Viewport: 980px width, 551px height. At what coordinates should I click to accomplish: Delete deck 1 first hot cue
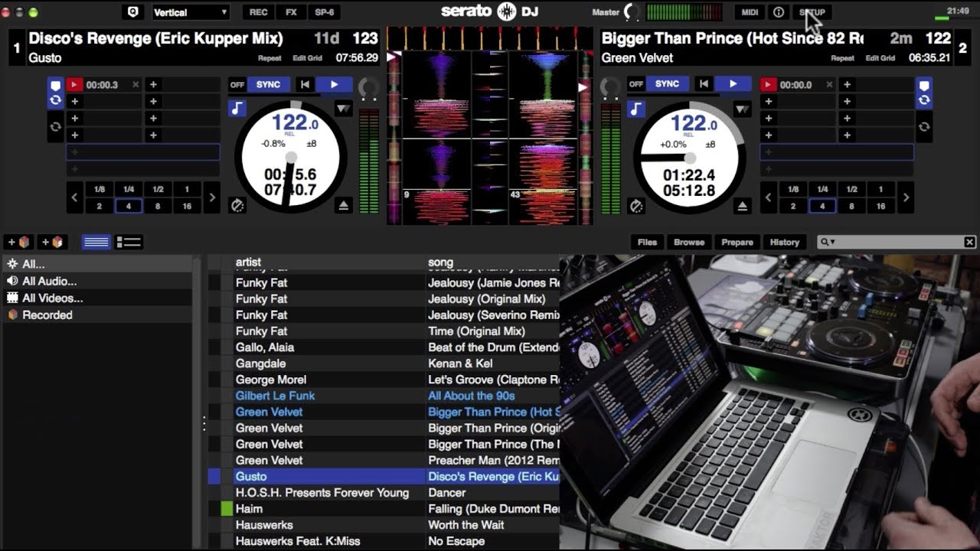coord(136,85)
